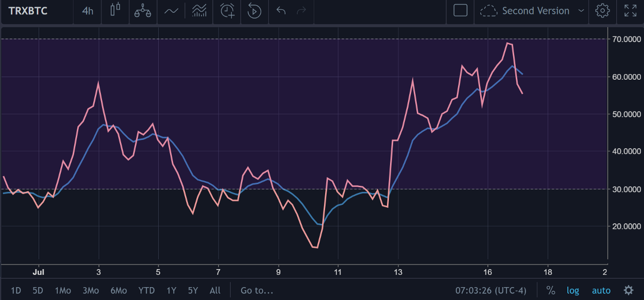
Task: Click the 30.0000 price axis label
Action: [x=628, y=189]
